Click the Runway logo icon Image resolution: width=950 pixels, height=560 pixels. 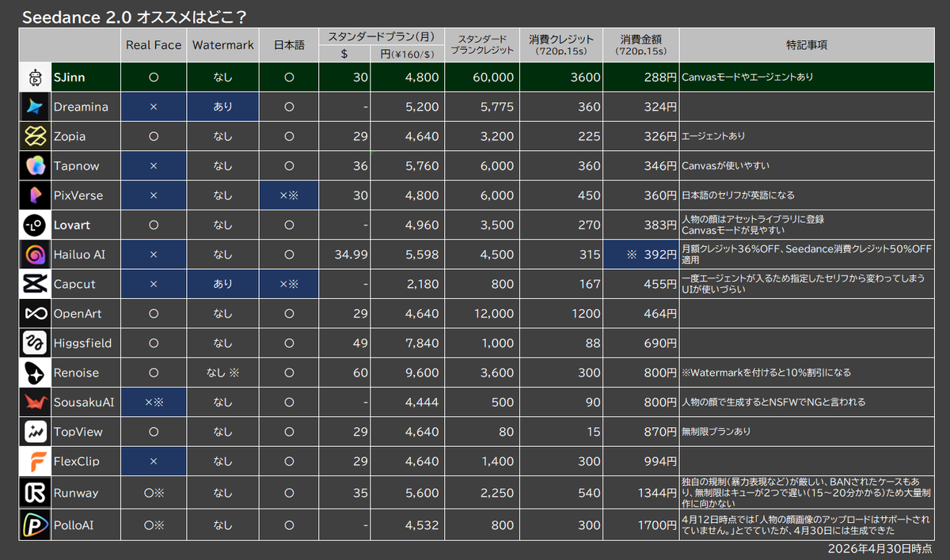coord(34,493)
